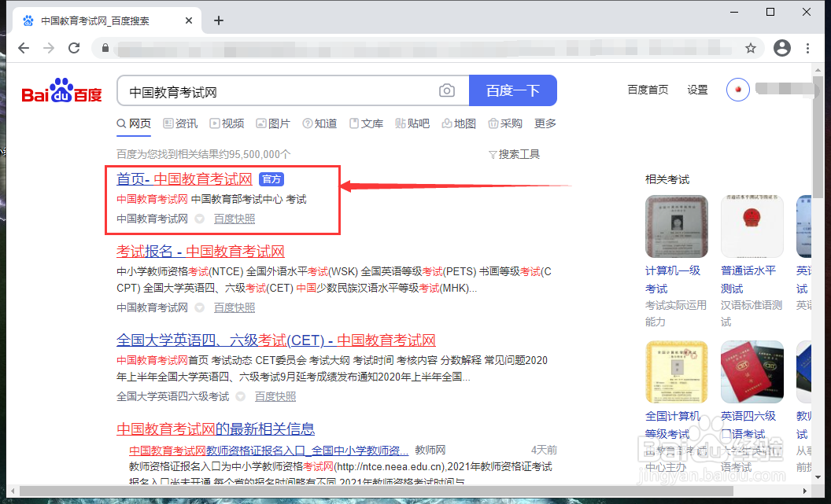The width and height of the screenshot is (831, 504).
Task: Go back with the browser back arrow
Action: point(24,48)
